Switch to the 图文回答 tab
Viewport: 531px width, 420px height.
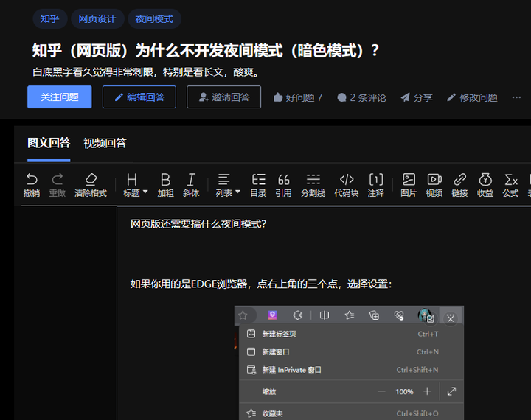[49, 143]
